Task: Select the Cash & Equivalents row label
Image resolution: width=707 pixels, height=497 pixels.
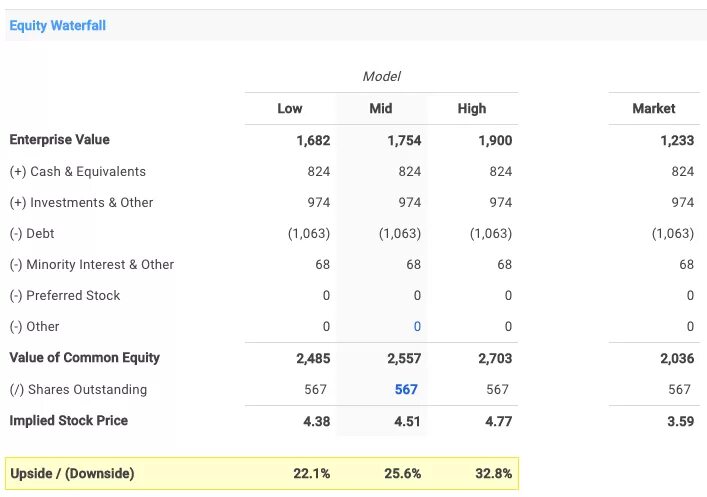Action: [x=78, y=171]
